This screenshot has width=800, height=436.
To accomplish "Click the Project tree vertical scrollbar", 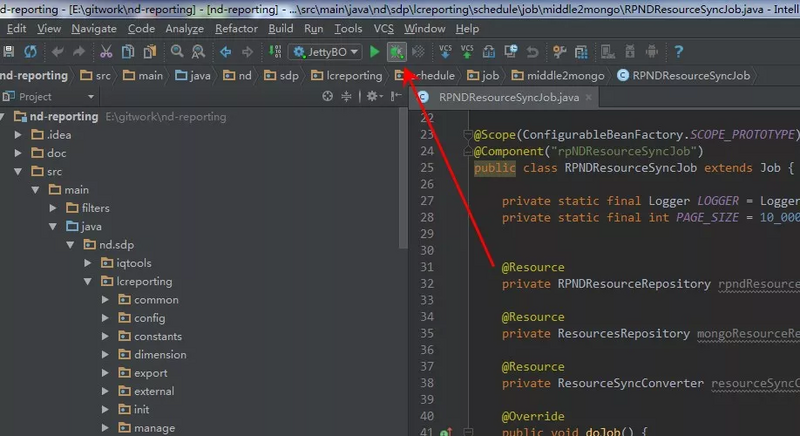I will 403,178.
